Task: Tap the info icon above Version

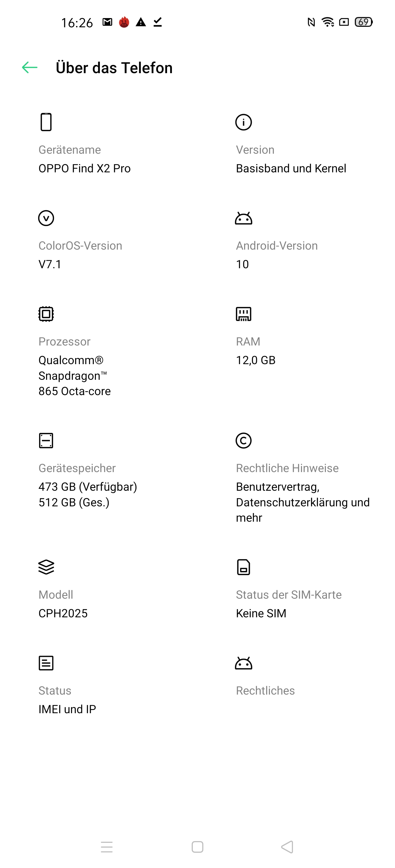Action: click(243, 122)
